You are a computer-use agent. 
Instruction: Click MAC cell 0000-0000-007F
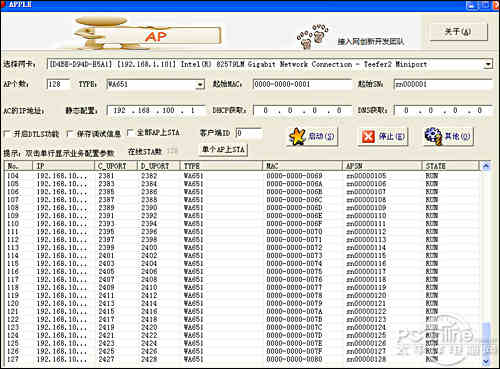[x=294, y=351]
